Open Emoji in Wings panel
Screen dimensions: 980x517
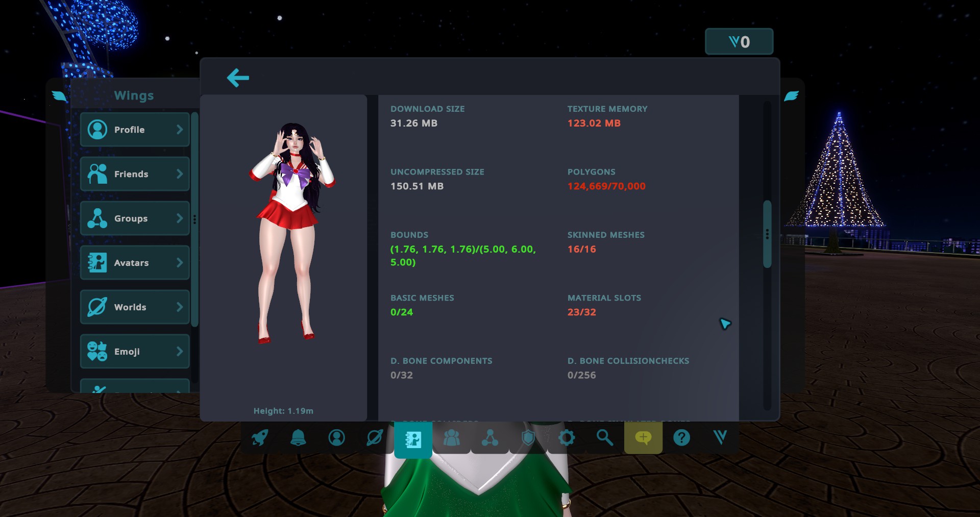point(135,352)
